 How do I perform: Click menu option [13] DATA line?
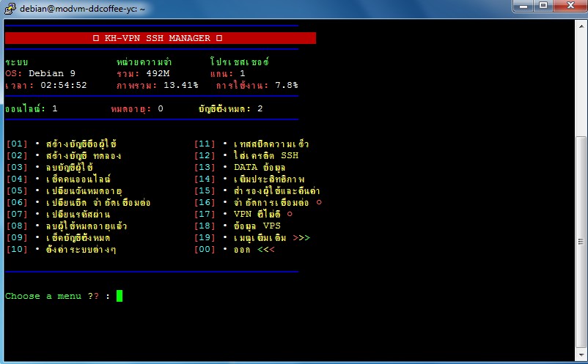(240, 167)
